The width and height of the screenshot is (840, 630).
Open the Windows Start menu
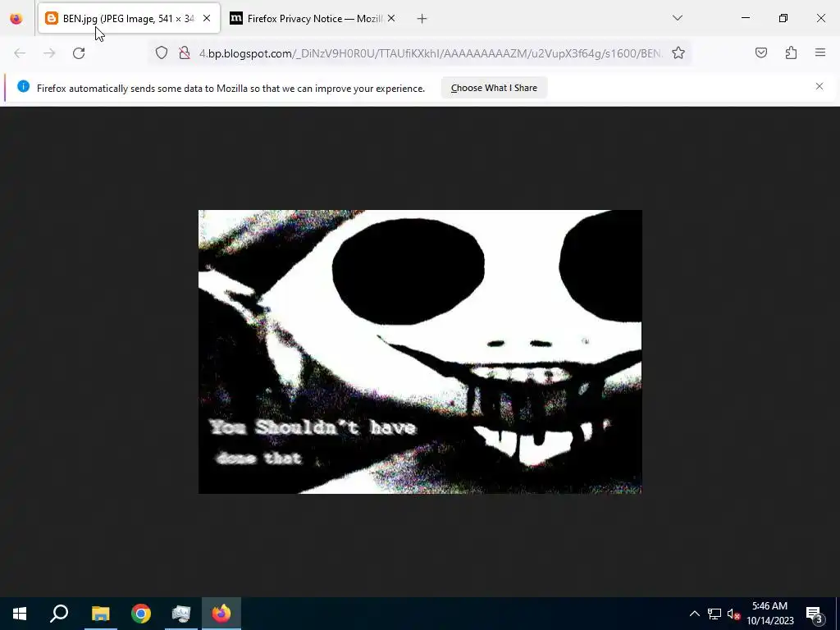click(x=20, y=614)
